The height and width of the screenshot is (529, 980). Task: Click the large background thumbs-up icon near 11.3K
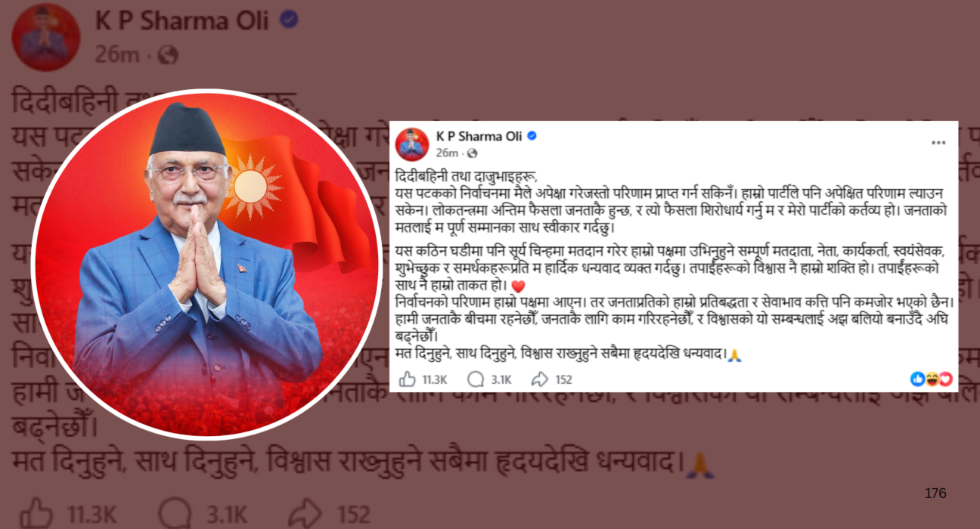coord(36,513)
